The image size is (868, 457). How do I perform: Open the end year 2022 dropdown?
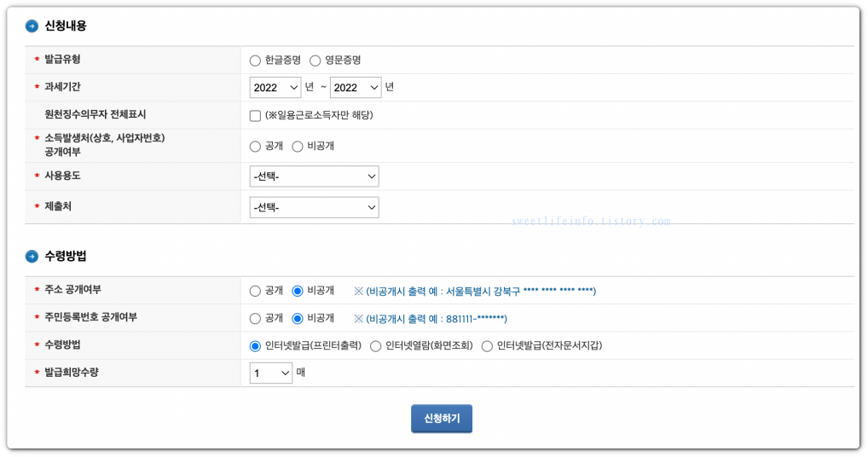356,88
